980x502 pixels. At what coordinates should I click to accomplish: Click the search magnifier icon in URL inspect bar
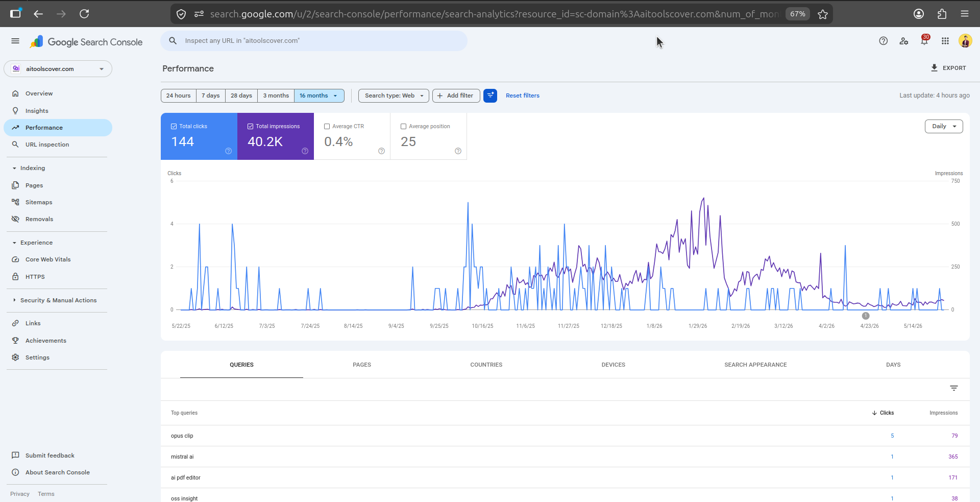point(173,41)
